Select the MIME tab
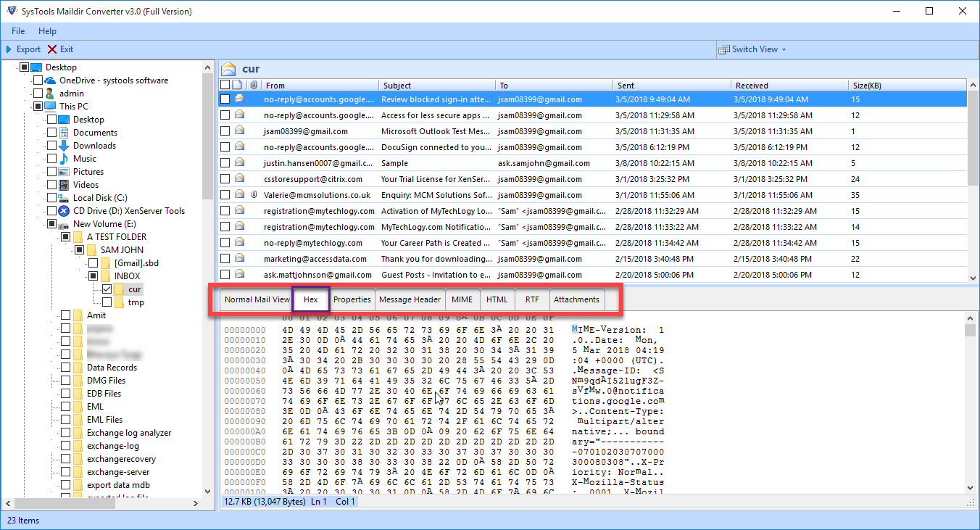Viewport: 980px width, 530px height. coord(462,299)
